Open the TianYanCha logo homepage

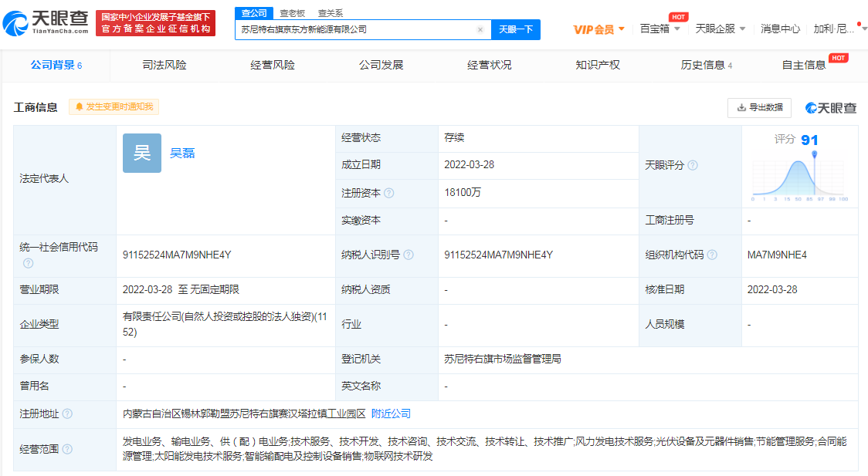pyautogui.click(x=46, y=23)
